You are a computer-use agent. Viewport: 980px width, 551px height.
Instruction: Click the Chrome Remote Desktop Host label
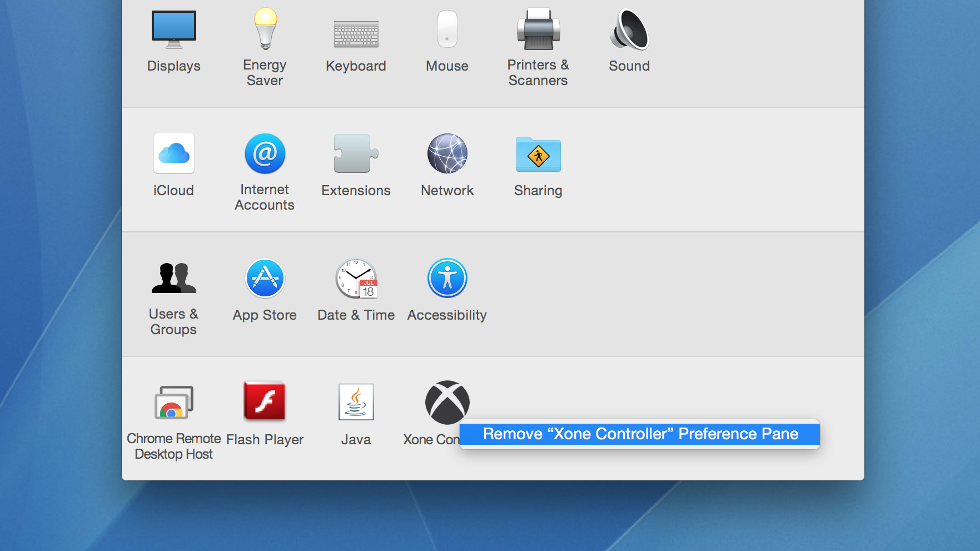click(x=173, y=446)
